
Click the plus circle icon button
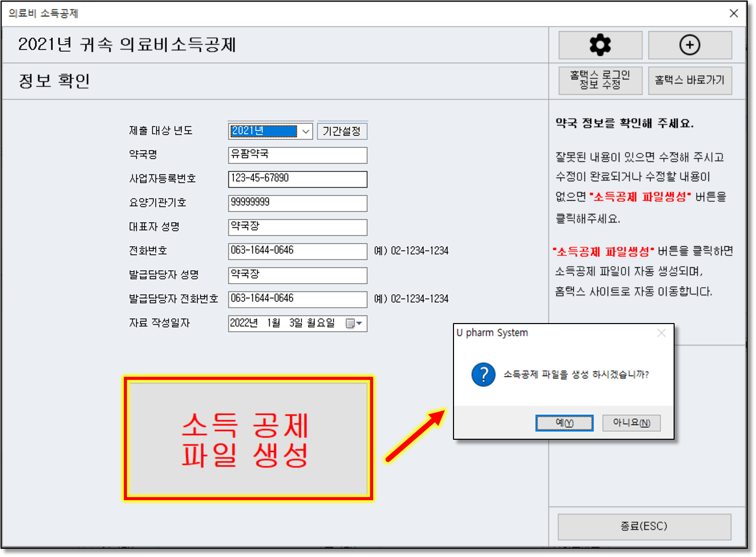689,45
